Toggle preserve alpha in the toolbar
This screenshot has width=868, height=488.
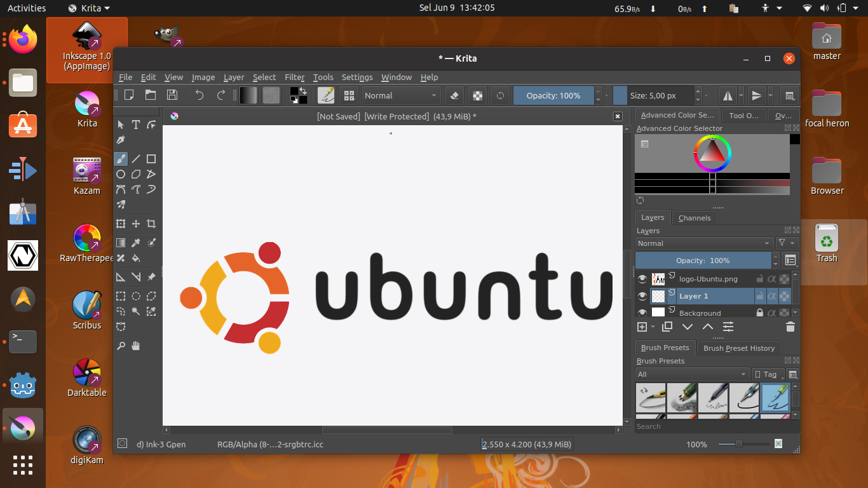[x=477, y=95]
